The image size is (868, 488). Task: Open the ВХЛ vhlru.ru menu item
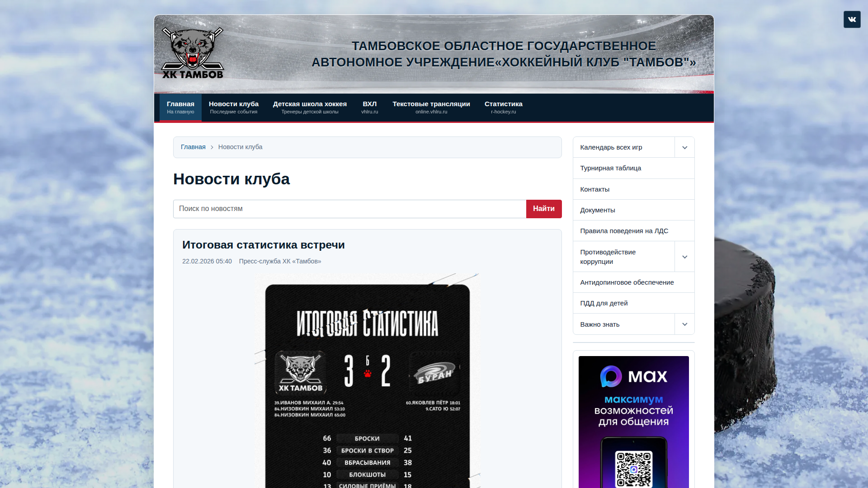(x=369, y=108)
